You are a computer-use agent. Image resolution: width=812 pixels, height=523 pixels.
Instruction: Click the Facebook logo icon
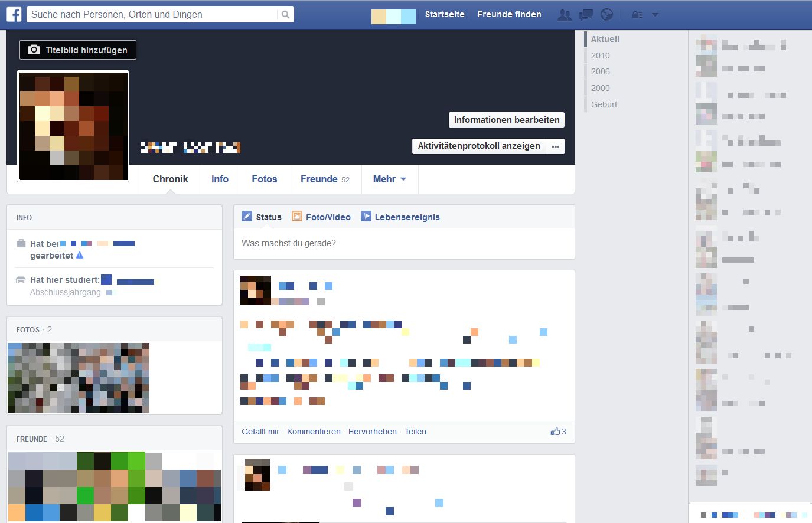click(14, 14)
